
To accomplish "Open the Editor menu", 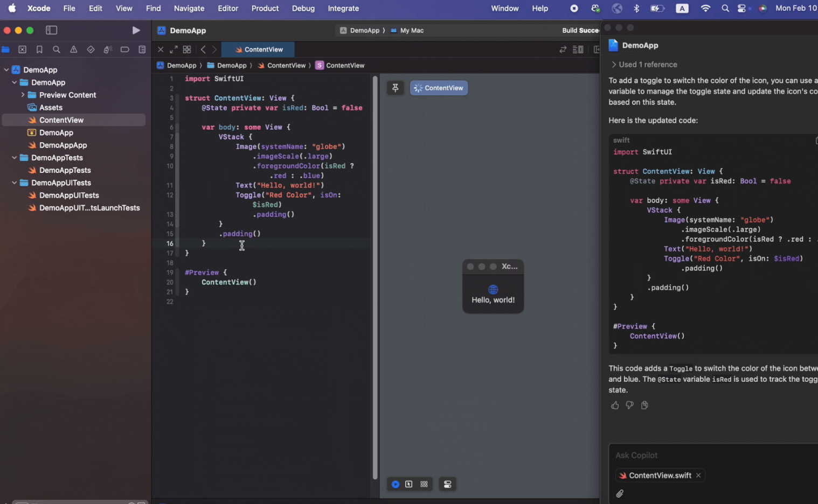I will click(228, 9).
